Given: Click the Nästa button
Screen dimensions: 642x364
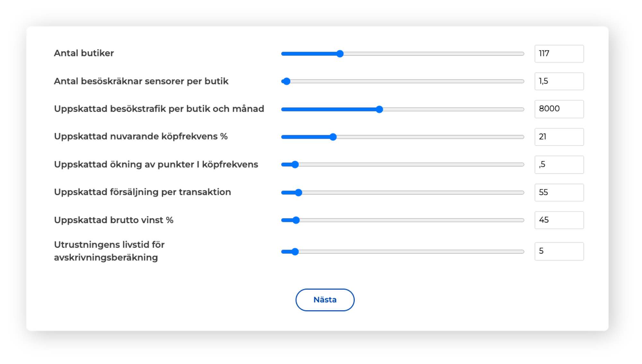Looking at the screenshot, I should coord(324,300).
